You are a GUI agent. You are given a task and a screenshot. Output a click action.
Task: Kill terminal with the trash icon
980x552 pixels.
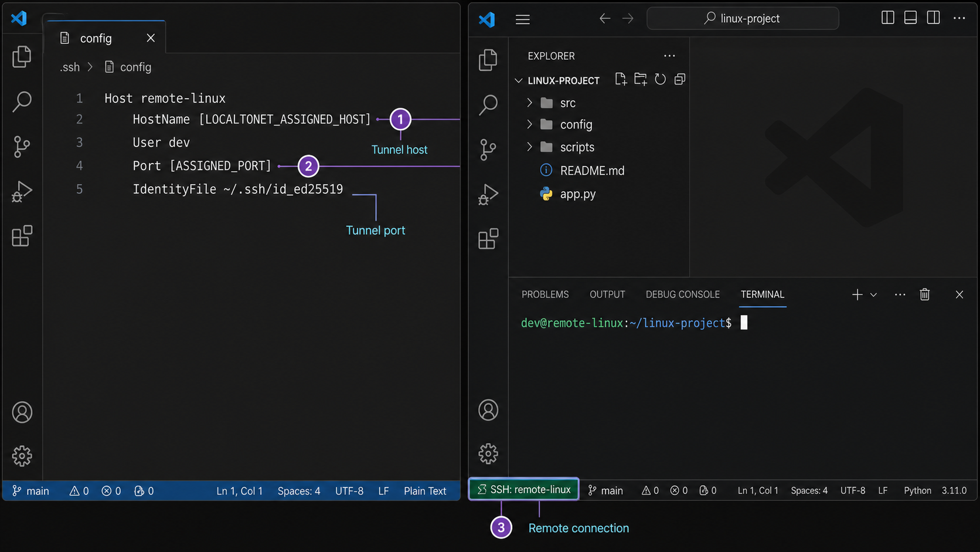point(925,294)
